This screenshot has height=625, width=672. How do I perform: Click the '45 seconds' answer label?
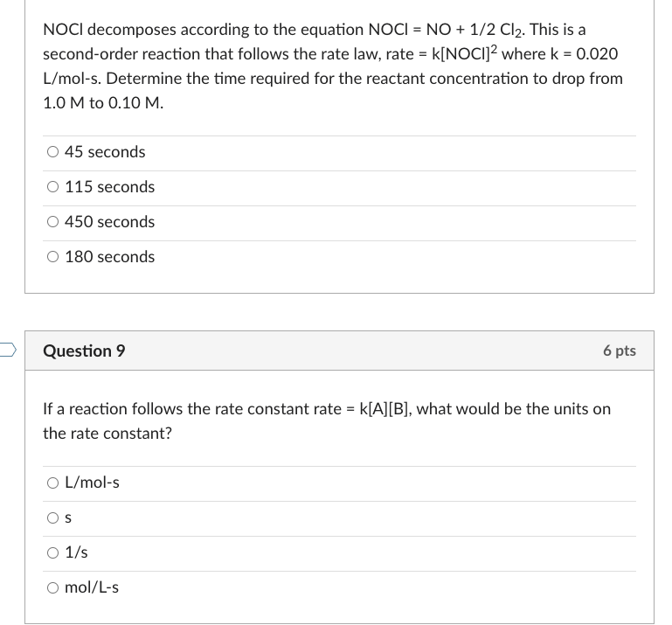105,152
